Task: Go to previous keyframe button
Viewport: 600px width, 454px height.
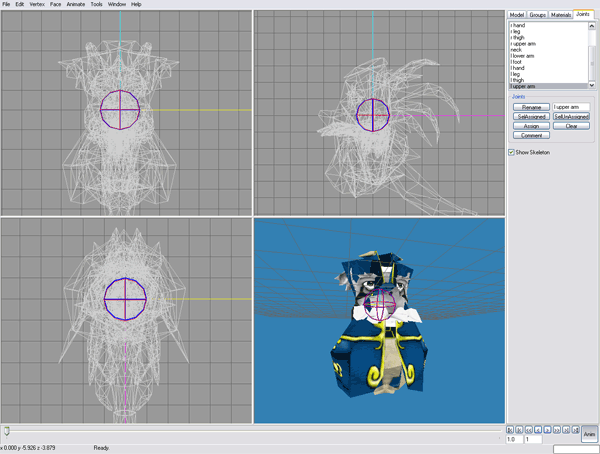Action: pyautogui.click(x=519, y=430)
